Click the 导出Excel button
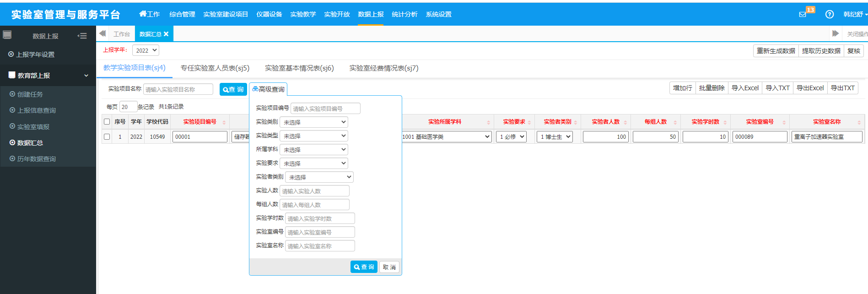Viewport: 868px width, 294px height. click(x=810, y=88)
